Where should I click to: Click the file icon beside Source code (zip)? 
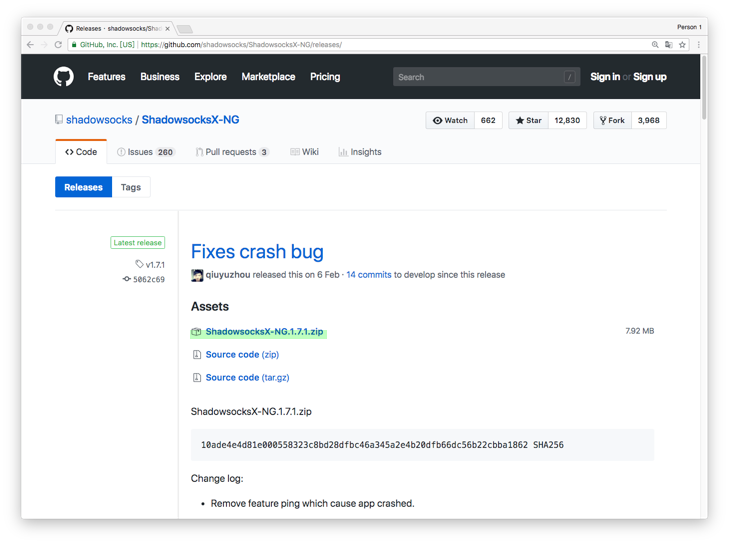point(197,355)
